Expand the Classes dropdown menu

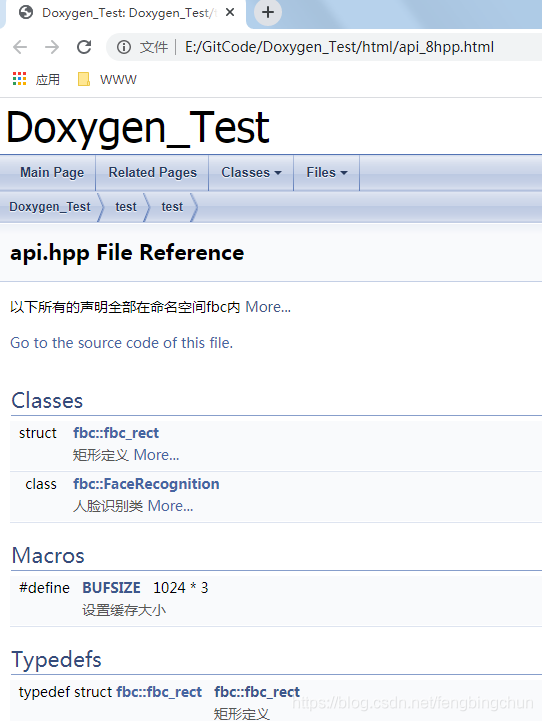tap(251, 172)
